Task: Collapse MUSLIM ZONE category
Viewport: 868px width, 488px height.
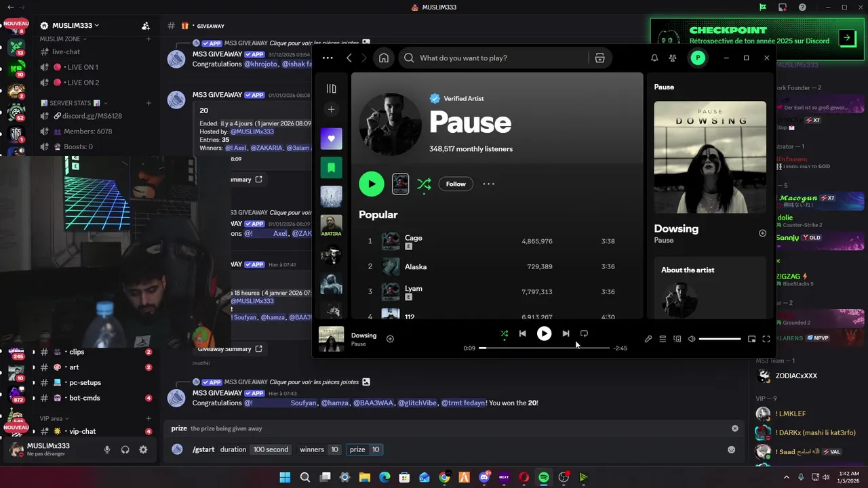Action: coord(64,39)
